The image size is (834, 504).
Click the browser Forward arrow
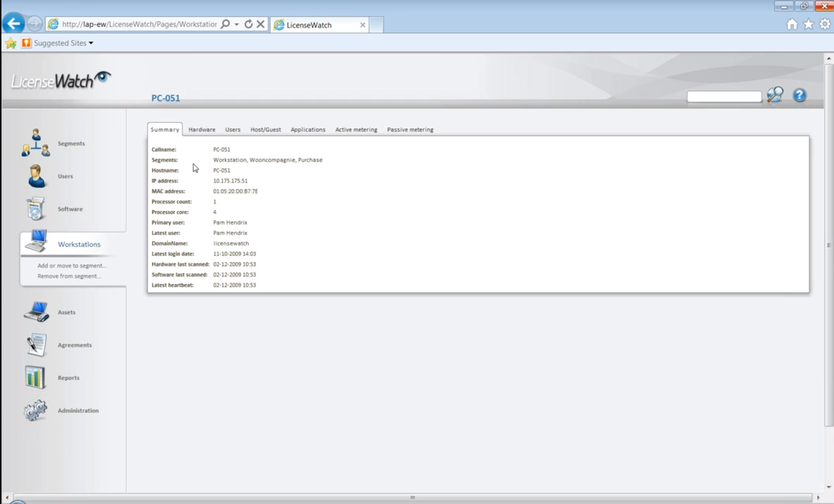(34, 23)
